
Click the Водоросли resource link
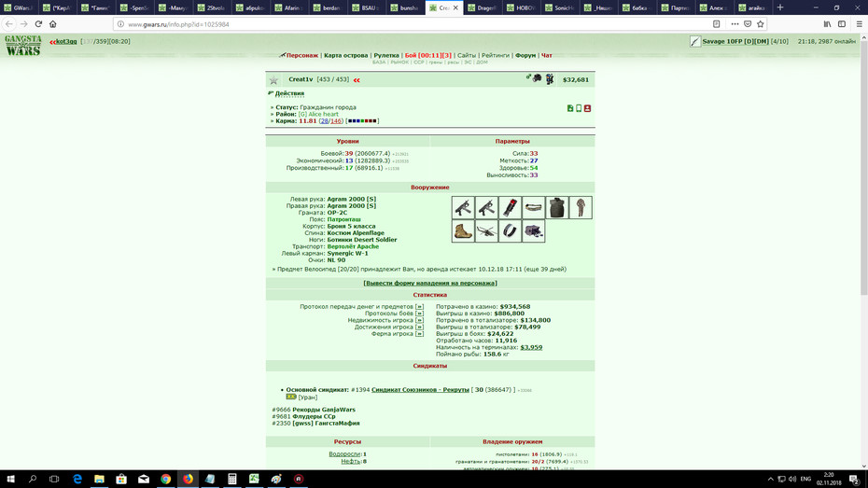click(345, 454)
